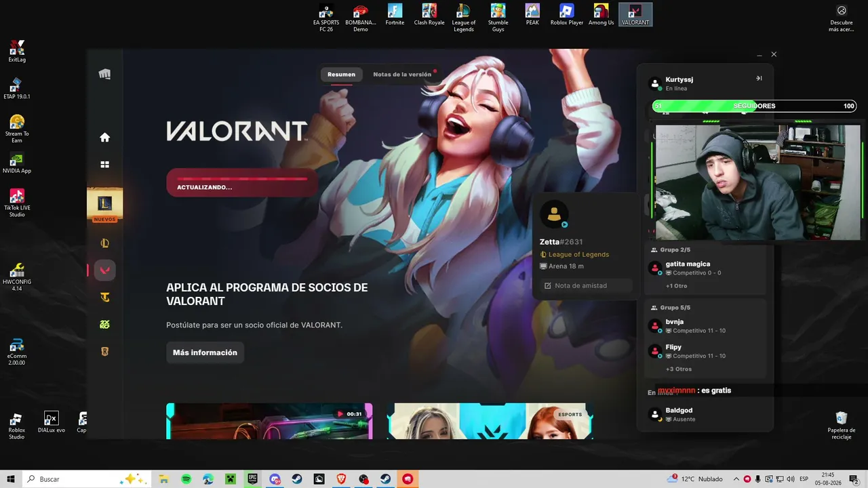Image resolution: width=868 pixels, height=488 pixels.
Task: Open the Fortnite desktop shortcut
Action: [395, 15]
